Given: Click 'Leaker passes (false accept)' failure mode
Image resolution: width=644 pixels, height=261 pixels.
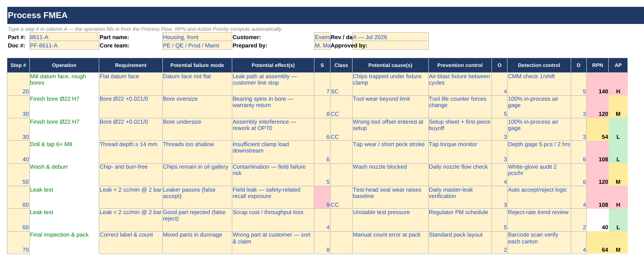Looking at the screenshot, I should [x=197, y=197].
